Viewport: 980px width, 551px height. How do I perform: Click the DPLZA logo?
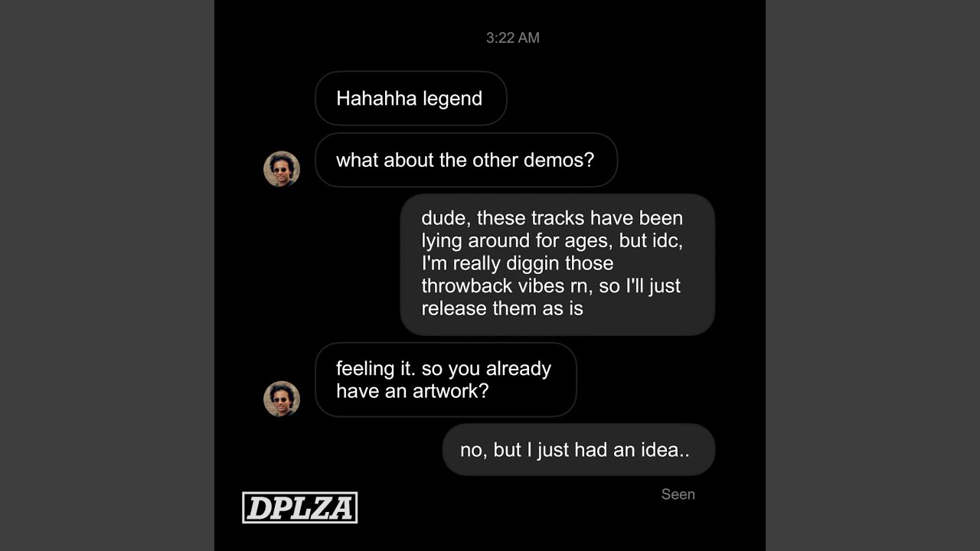[300, 507]
